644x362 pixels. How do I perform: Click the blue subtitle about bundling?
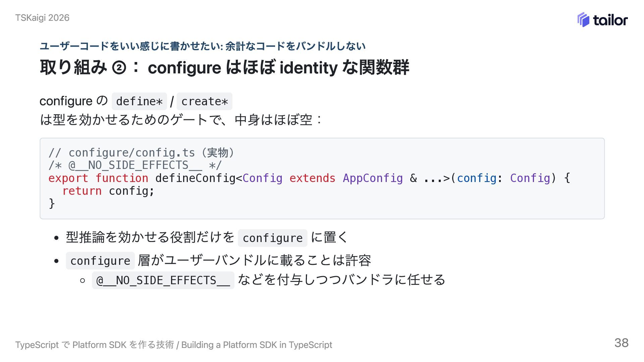(203, 46)
